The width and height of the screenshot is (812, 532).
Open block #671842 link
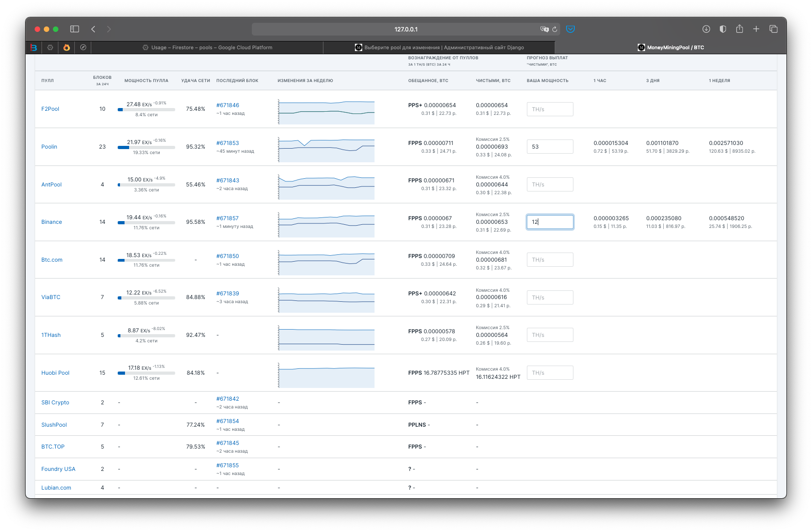click(228, 399)
